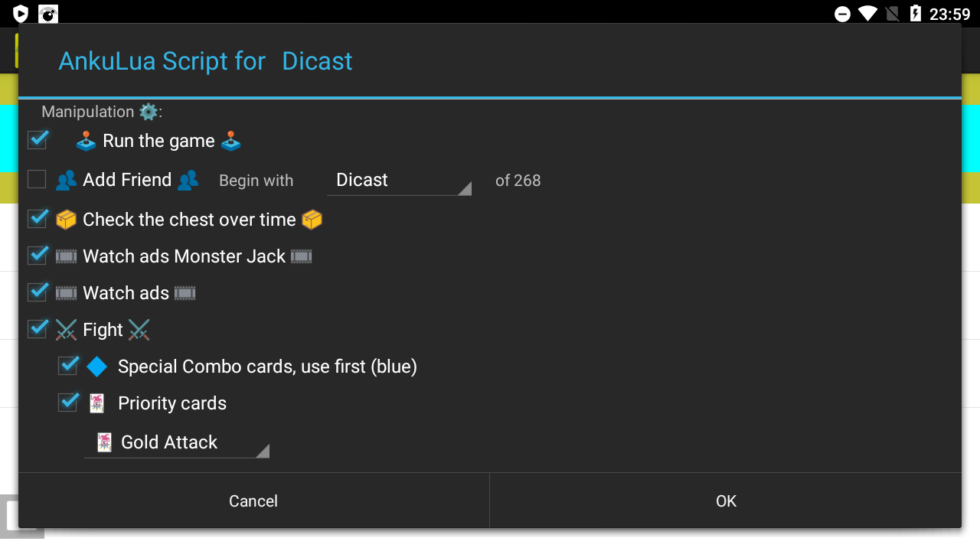Click the joker card icon by Priority cards
The image size is (980, 551).
pos(97,403)
